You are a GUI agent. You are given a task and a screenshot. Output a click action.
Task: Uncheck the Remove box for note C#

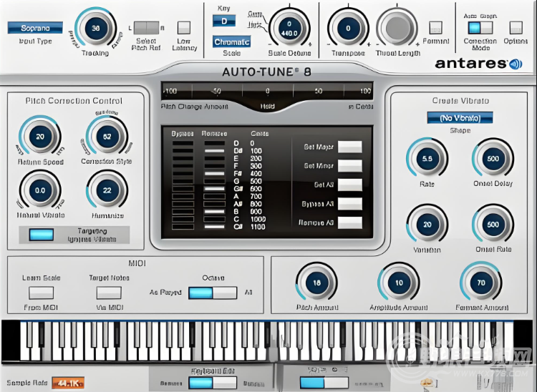215,227
